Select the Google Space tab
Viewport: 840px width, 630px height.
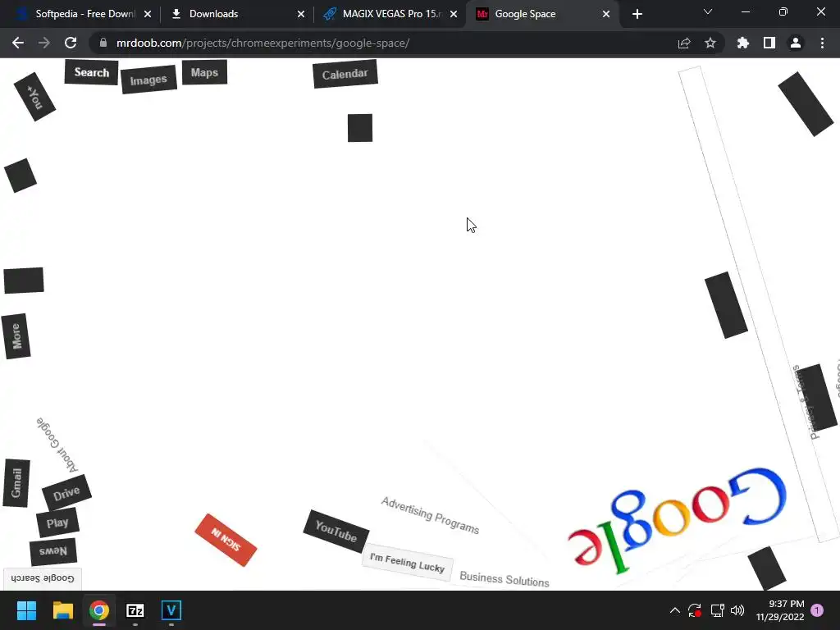[542, 14]
